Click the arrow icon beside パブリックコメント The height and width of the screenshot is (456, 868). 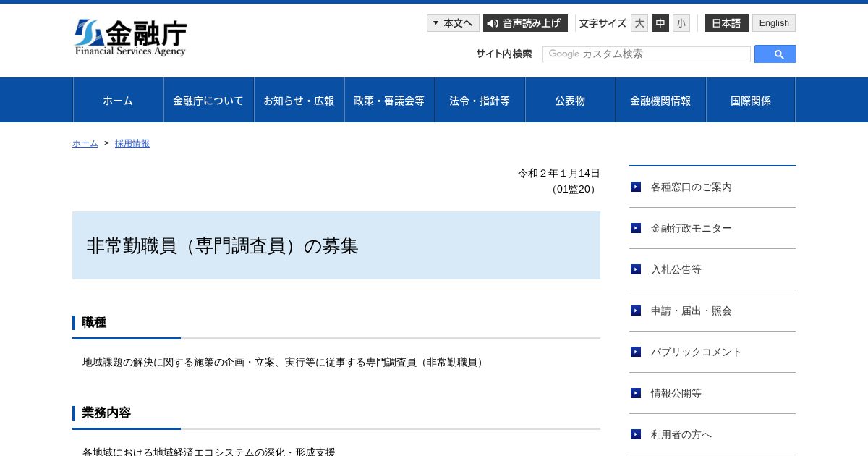pyautogui.click(x=636, y=352)
